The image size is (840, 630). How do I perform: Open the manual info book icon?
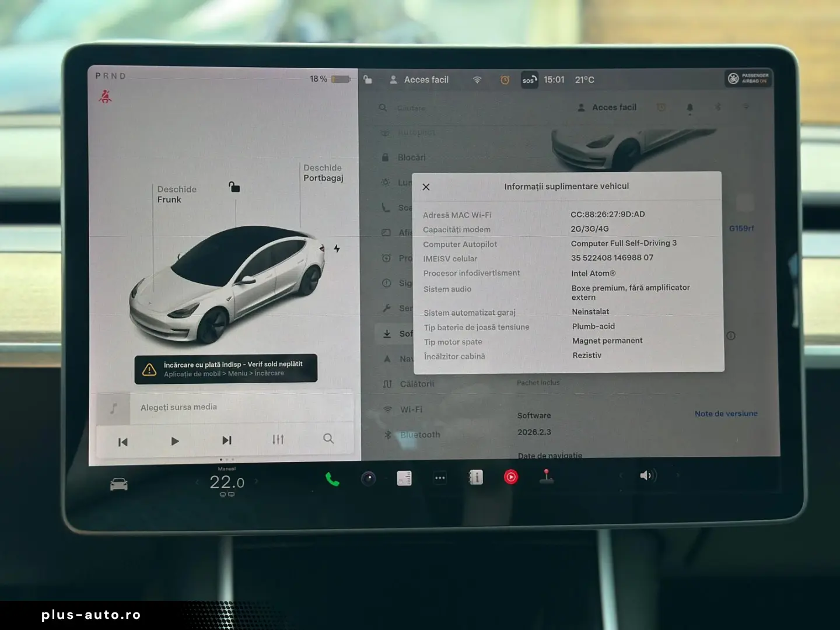(476, 478)
